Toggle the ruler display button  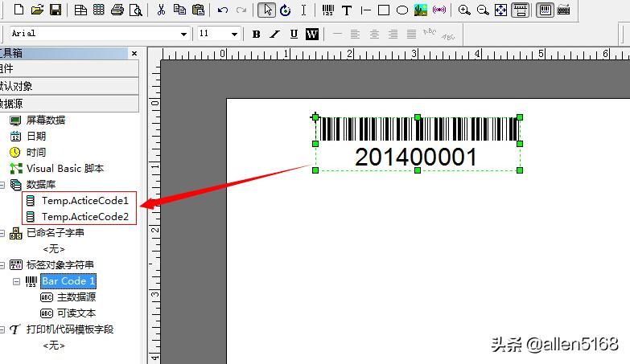pyautogui.click(x=520, y=10)
